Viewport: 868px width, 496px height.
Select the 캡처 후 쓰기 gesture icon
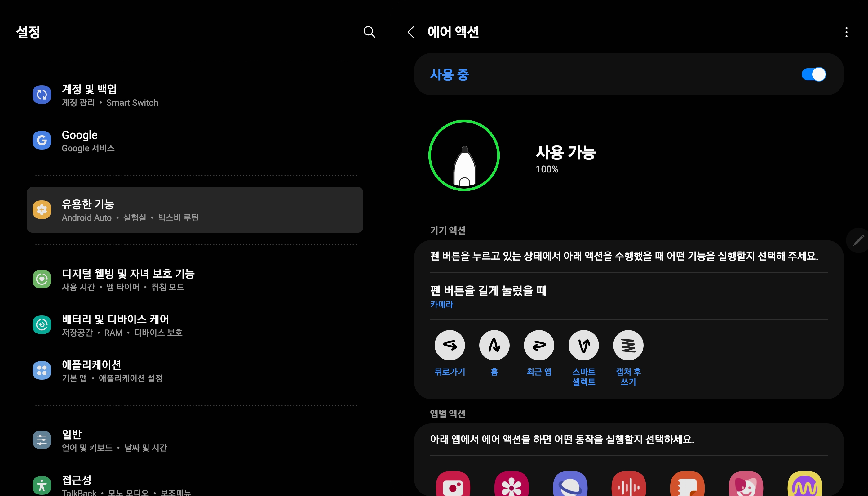pos(628,345)
